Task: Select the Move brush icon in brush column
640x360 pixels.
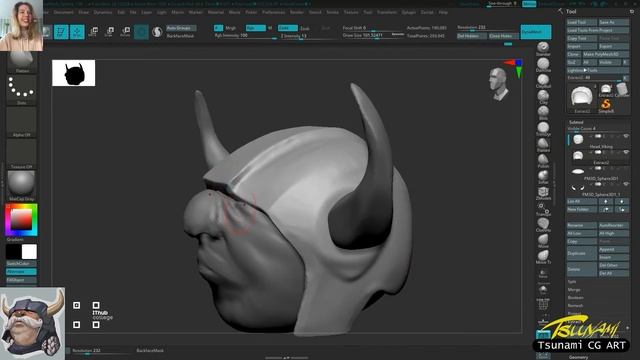Action: pyautogui.click(x=543, y=241)
